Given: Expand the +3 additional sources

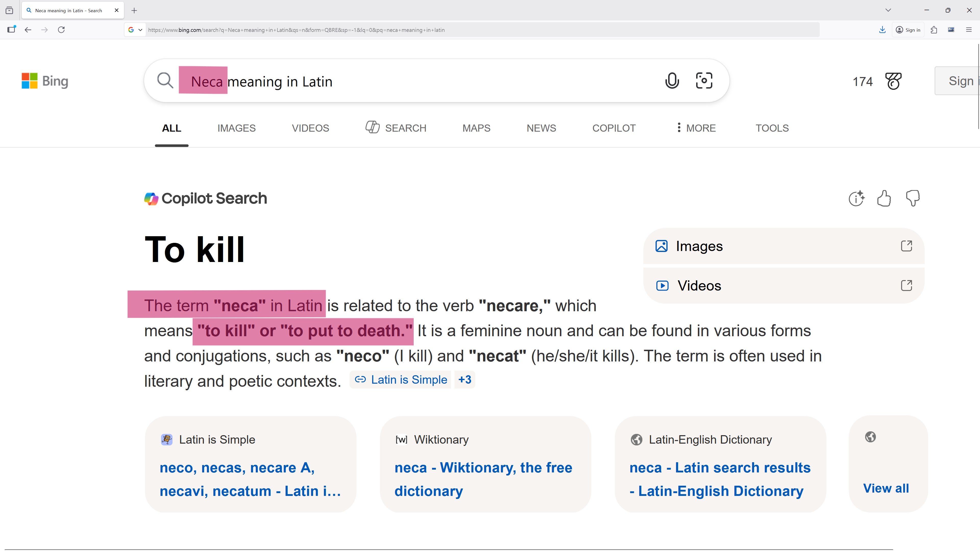Looking at the screenshot, I should click(464, 380).
